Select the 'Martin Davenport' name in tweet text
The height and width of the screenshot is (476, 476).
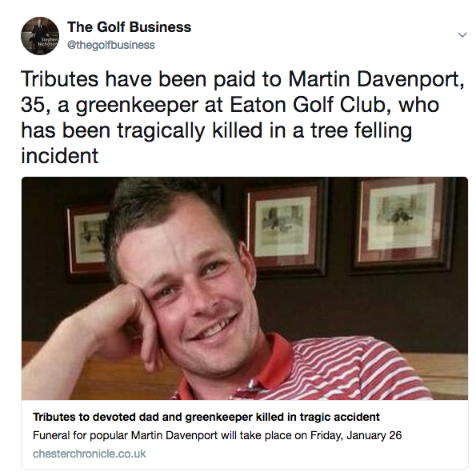pos(376,79)
